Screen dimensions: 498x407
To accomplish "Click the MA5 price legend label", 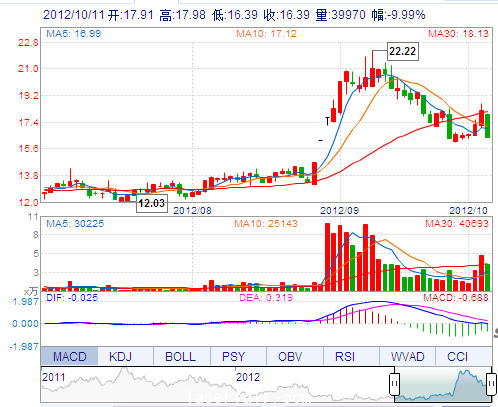I will (x=73, y=34).
